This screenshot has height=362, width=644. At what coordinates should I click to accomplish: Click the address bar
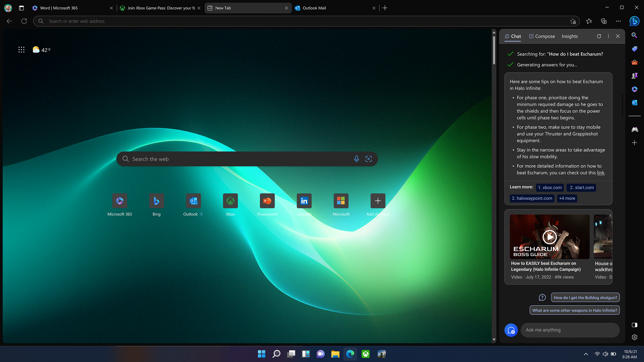pos(306,21)
